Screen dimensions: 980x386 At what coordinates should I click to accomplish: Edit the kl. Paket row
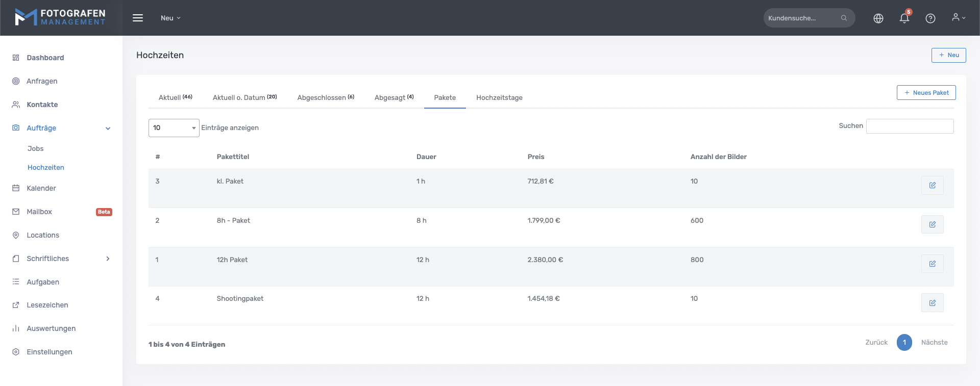point(932,185)
